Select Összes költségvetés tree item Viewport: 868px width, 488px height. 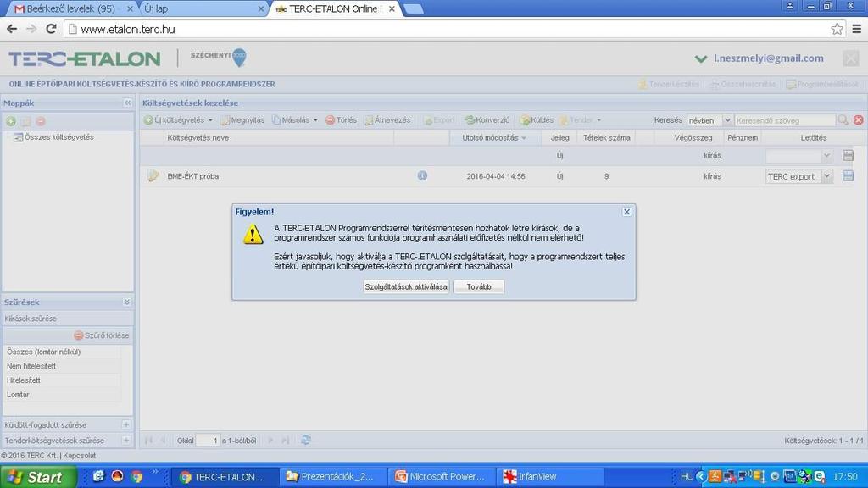coord(53,137)
